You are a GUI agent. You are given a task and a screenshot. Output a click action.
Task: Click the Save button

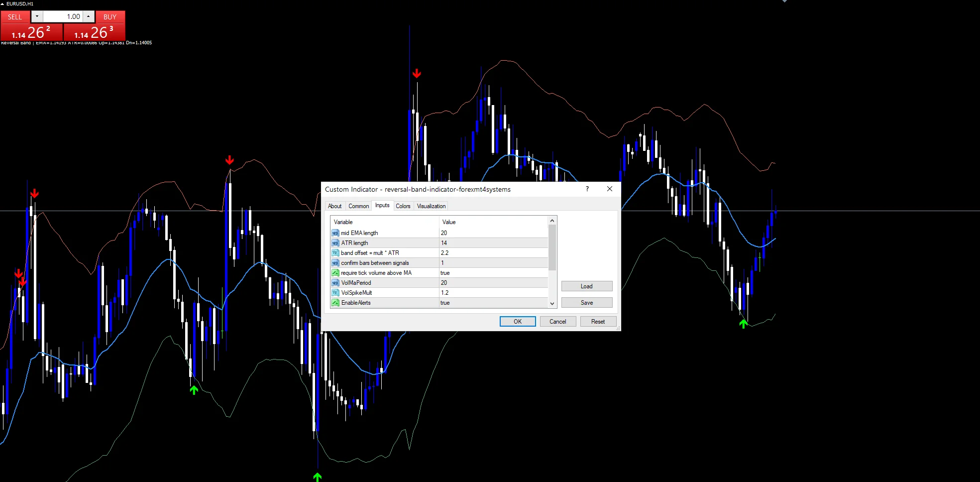tap(587, 303)
